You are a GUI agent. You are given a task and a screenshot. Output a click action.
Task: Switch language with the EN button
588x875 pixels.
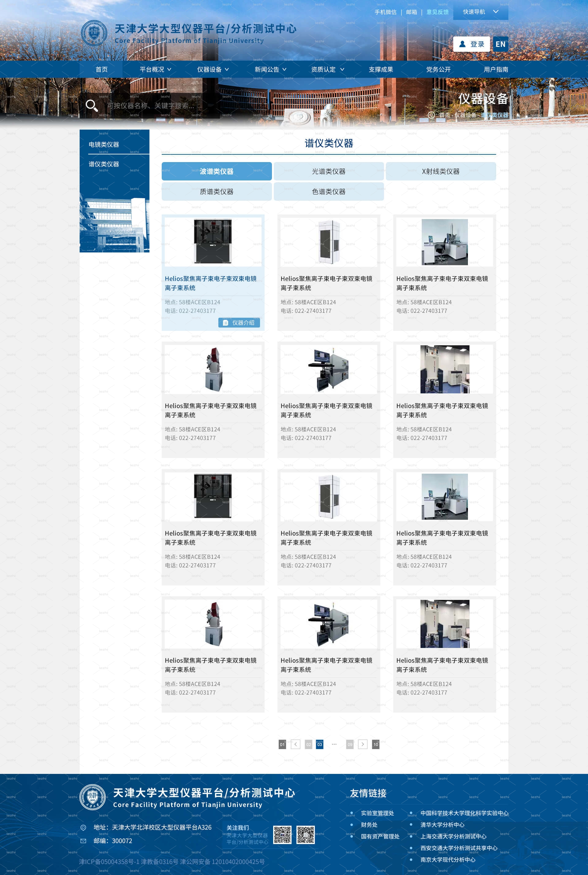[x=500, y=44]
